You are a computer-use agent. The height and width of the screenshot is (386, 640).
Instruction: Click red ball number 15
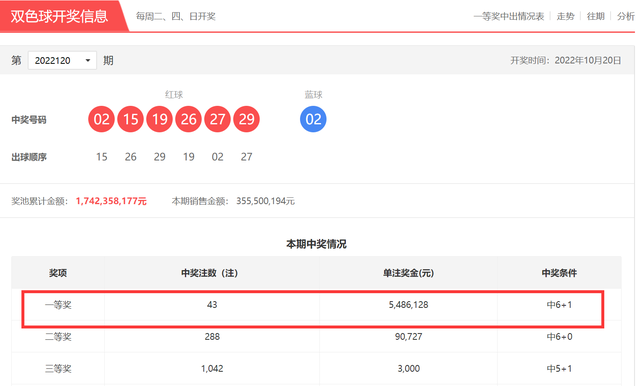pos(131,119)
